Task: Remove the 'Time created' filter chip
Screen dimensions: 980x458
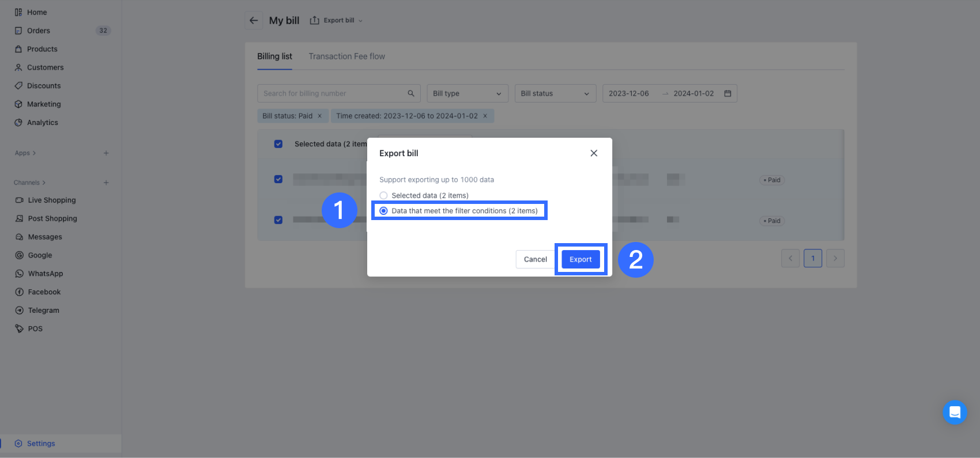Action: [x=485, y=116]
